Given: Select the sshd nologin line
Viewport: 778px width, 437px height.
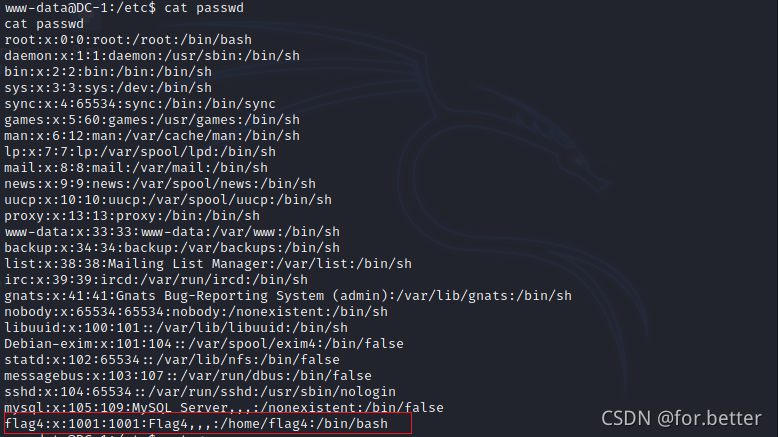Looking at the screenshot, I should click(x=200, y=391).
